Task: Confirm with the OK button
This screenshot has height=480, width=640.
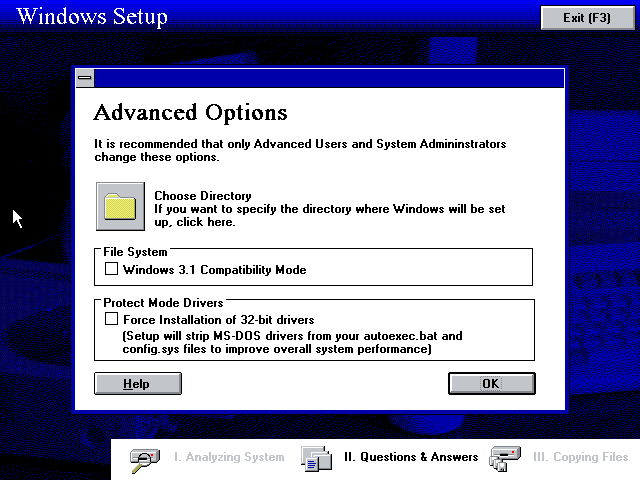Action: click(x=492, y=384)
